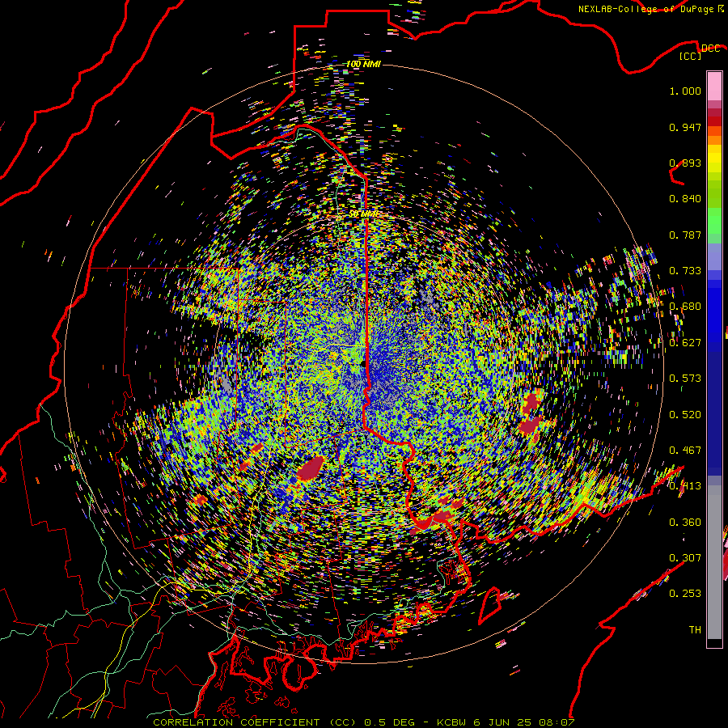Select the 0.253 scale label

pyautogui.click(x=685, y=594)
